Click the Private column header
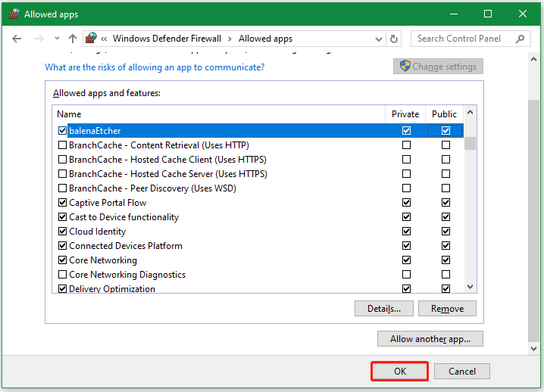Viewport: 544px width, 392px height. click(405, 114)
